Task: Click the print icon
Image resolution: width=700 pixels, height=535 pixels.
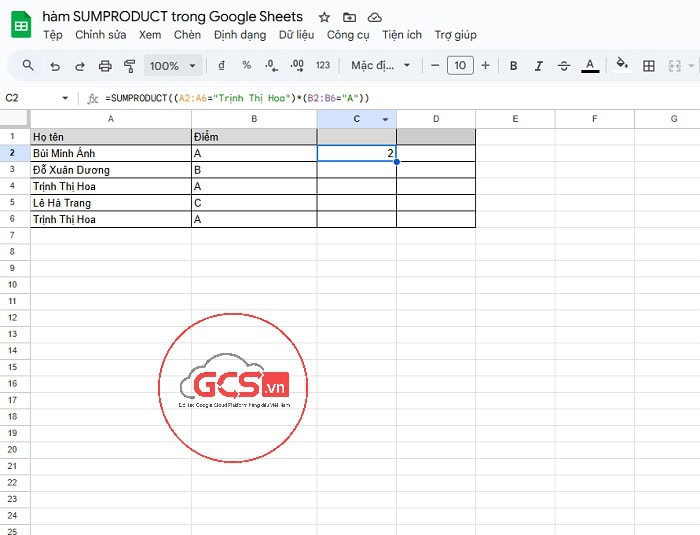Action: (x=105, y=66)
